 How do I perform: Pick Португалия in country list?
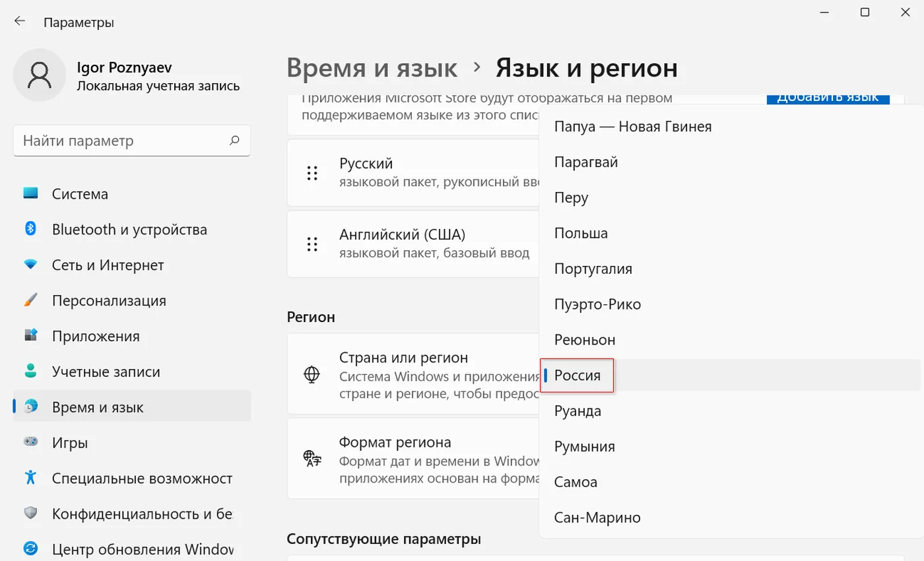coord(593,269)
